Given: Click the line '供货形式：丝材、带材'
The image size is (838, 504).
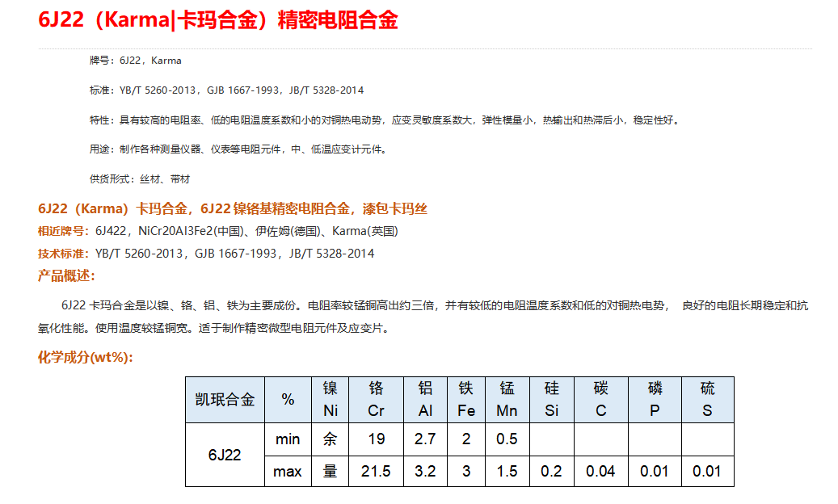Looking at the screenshot, I should click(140, 178).
